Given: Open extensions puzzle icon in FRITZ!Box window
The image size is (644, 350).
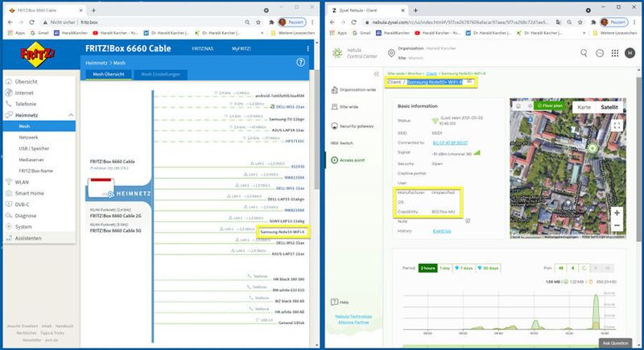Looking at the screenshot, I should pyautogui.click(x=270, y=23).
